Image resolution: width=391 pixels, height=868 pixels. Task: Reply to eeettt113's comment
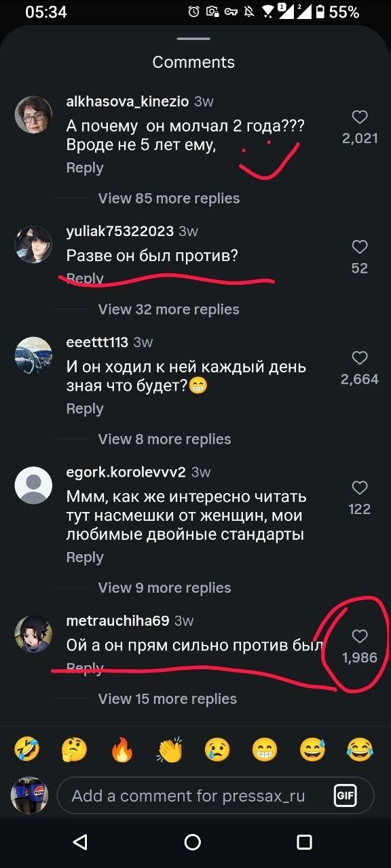coord(85,409)
